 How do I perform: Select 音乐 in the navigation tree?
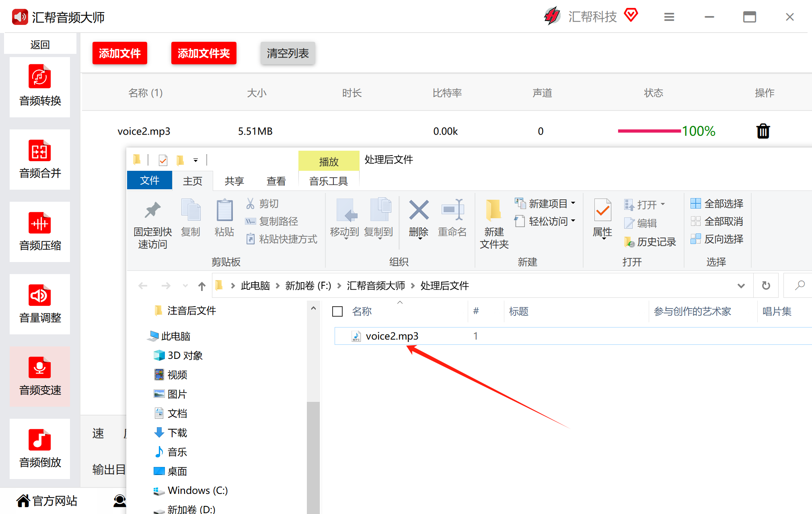coord(171,452)
